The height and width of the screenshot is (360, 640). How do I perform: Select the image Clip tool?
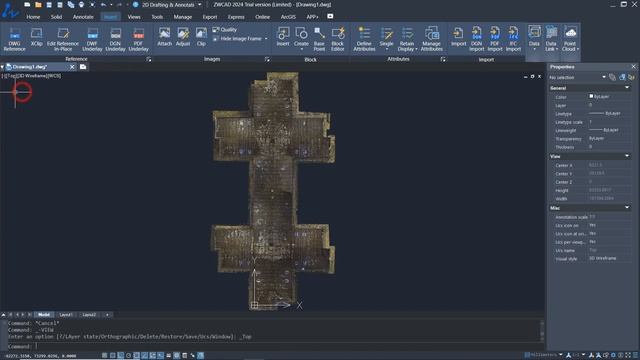point(201,37)
